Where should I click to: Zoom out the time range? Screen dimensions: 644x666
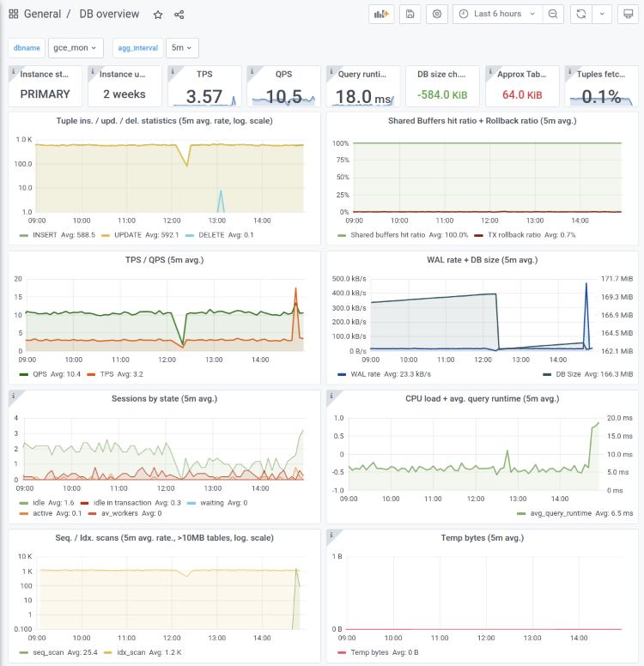point(554,15)
